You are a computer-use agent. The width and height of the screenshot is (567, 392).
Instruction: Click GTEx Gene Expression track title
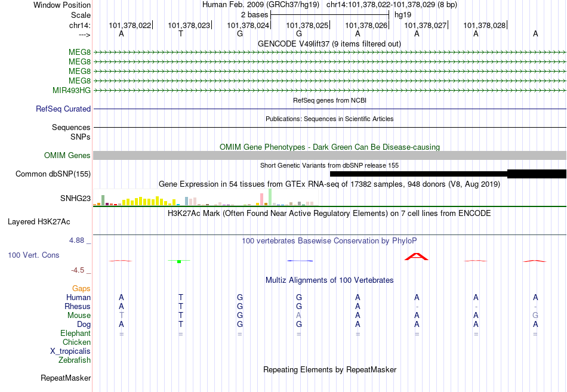pyautogui.click(x=329, y=184)
